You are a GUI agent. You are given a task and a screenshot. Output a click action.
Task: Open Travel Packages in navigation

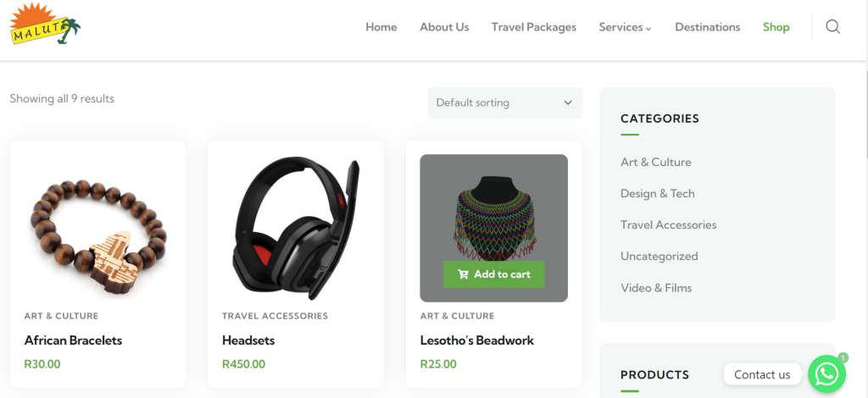(x=534, y=27)
